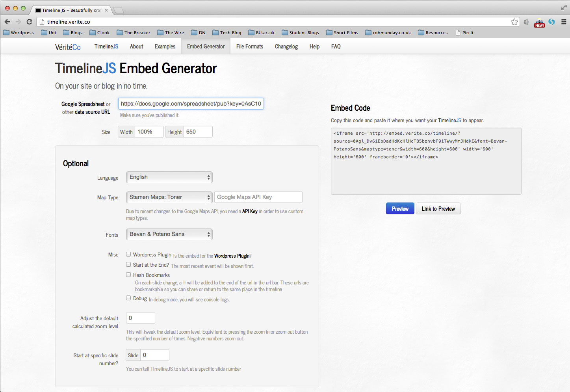Enable the Wordpress Plugin checkbox
The width and height of the screenshot is (570, 392).
pos(128,255)
